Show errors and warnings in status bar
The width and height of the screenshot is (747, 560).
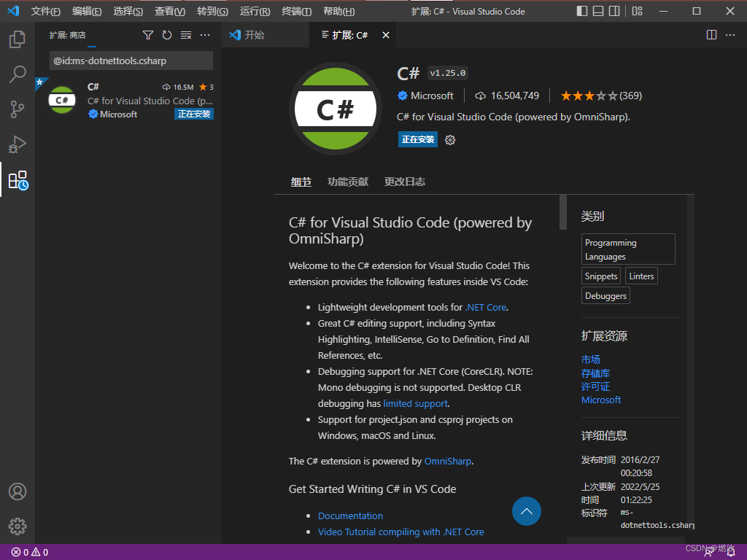click(x=29, y=553)
